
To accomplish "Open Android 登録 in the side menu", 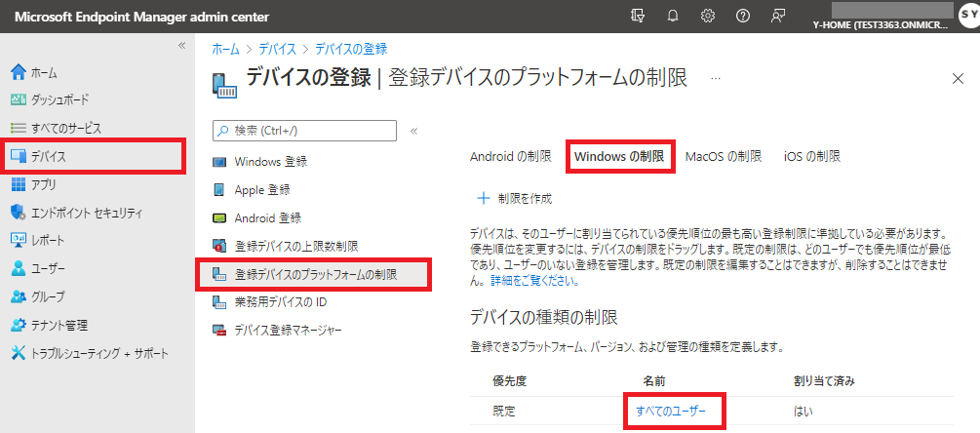I will 268,218.
